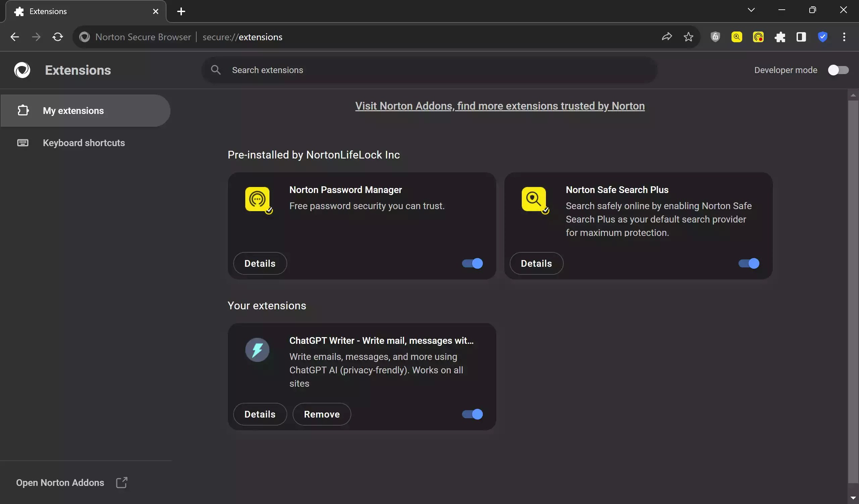Click the share icon in the address bar

pyautogui.click(x=667, y=37)
